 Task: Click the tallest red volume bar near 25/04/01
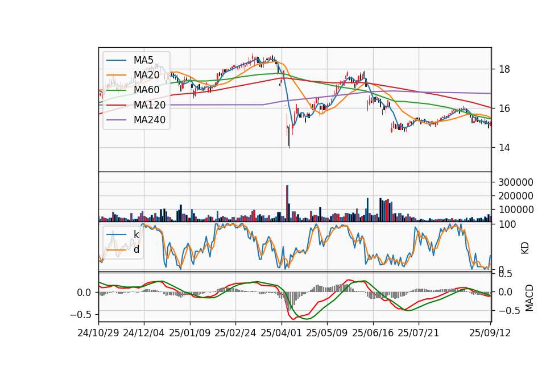pos(287,203)
